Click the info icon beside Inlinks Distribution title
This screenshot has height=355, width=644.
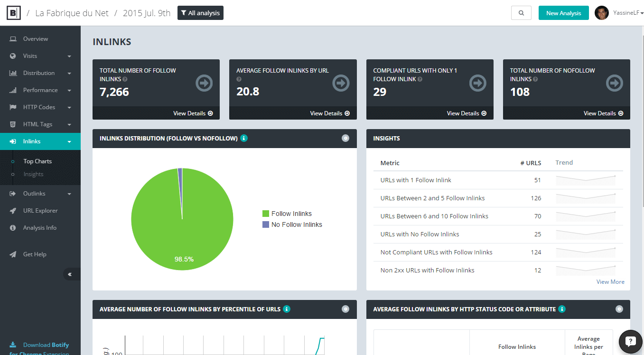[244, 139]
